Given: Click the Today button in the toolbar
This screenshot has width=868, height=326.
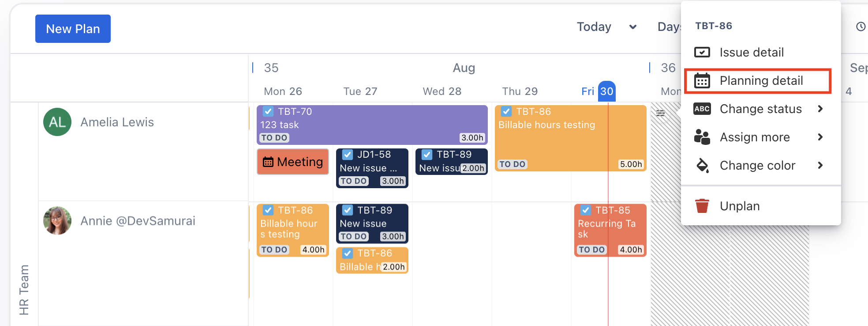Looking at the screenshot, I should tap(594, 27).
